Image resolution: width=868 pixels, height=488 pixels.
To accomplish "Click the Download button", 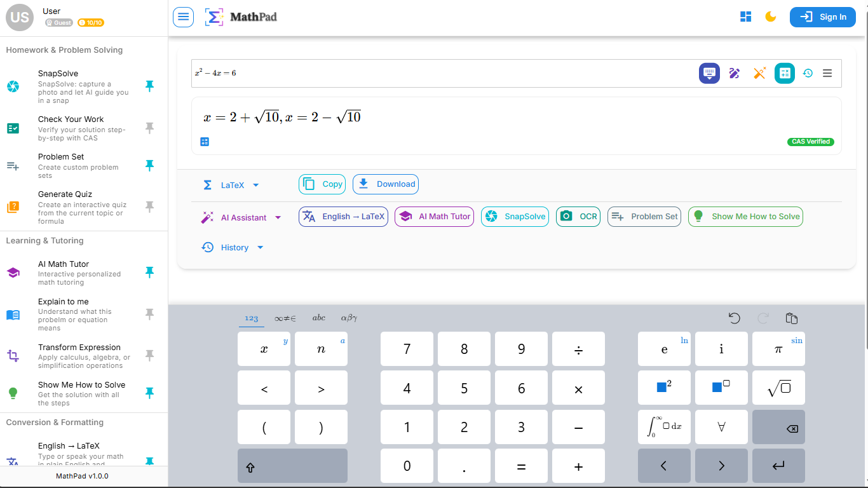I will point(386,184).
